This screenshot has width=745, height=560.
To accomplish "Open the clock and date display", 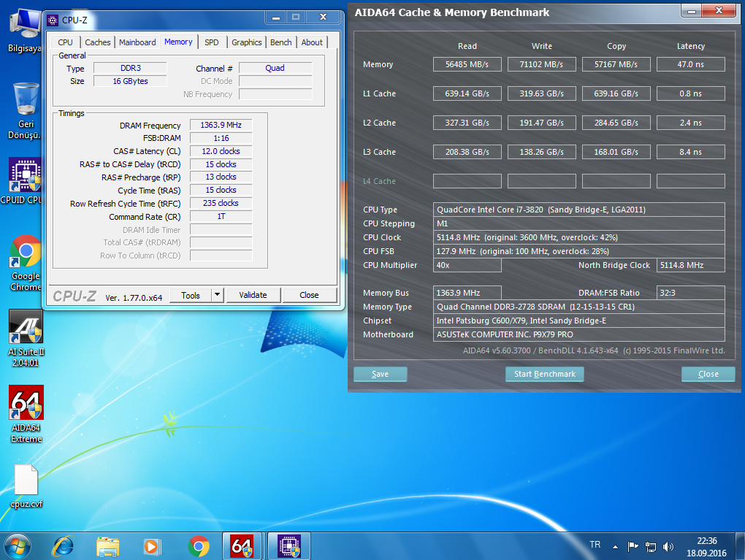I will click(x=706, y=547).
